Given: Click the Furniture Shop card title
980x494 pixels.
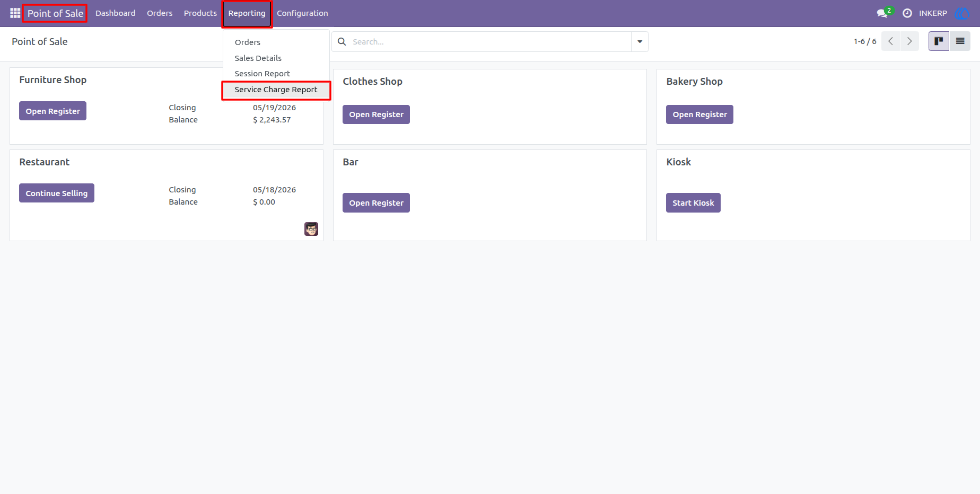Looking at the screenshot, I should coord(53,80).
